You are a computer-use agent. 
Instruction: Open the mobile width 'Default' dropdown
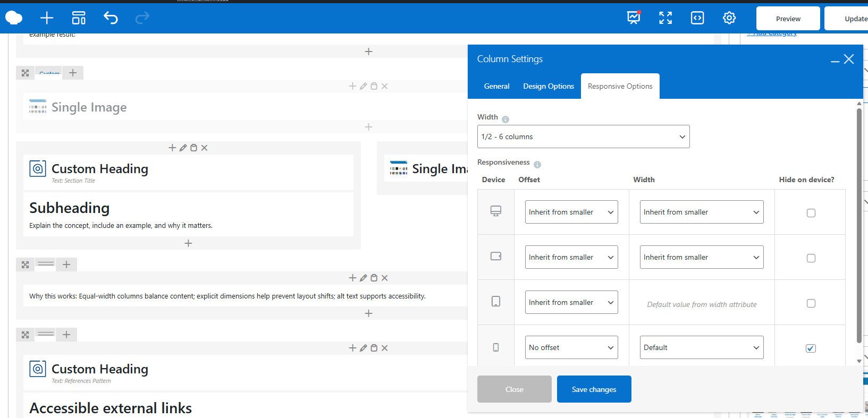pyautogui.click(x=701, y=347)
